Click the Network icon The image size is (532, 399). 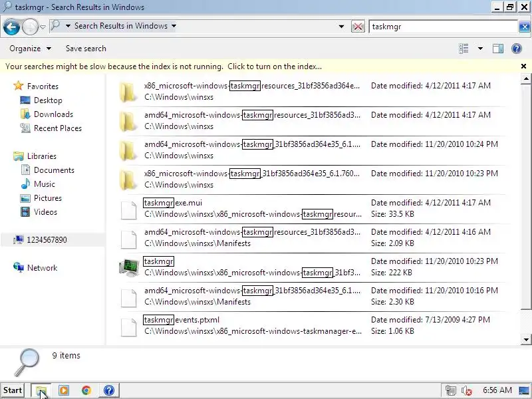pos(19,267)
